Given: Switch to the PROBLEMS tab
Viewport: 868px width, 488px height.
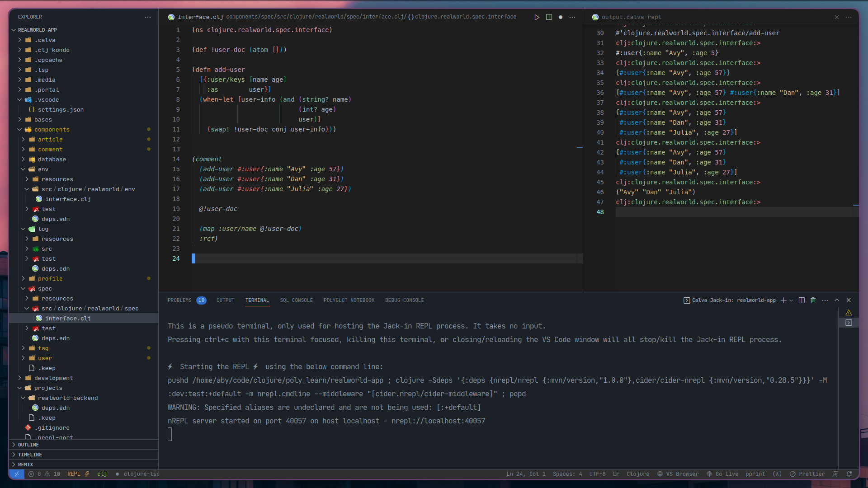Looking at the screenshot, I should click(179, 300).
